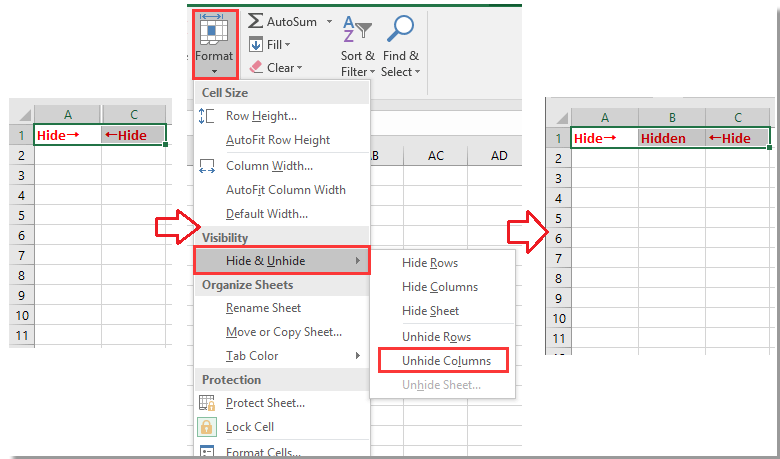Select cell containing Hidden text
Image resolution: width=780 pixels, height=459 pixels.
click(672, 138)
